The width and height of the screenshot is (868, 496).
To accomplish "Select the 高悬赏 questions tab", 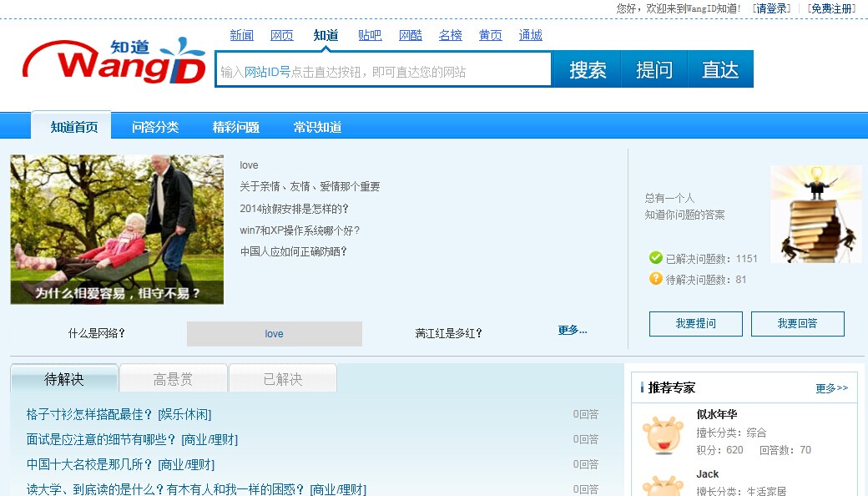I will [174, 378].
